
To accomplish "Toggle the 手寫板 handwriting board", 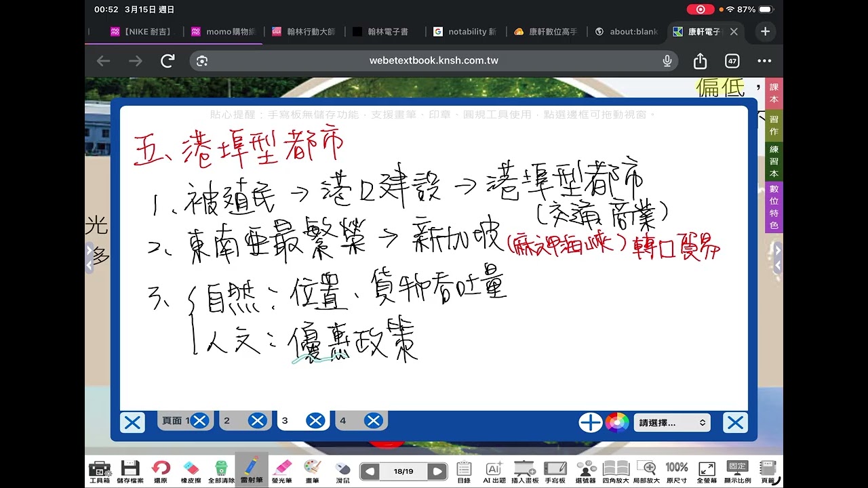I will [x=555, y=471].
